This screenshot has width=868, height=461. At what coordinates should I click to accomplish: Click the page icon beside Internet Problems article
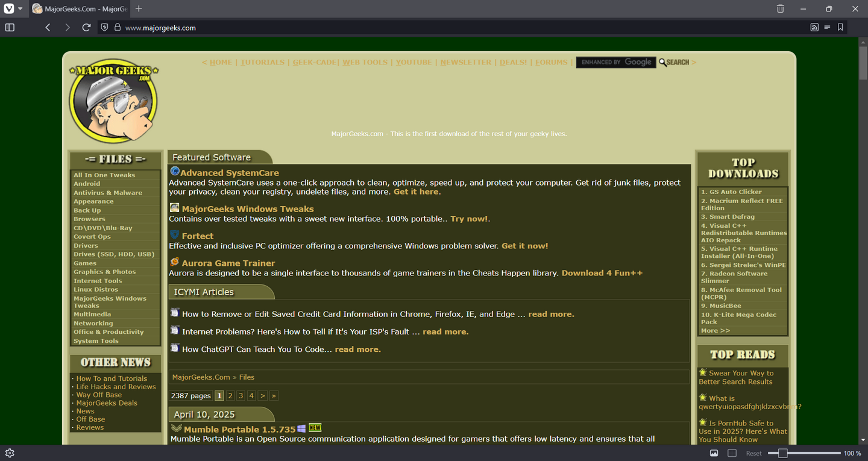point(175,330)
